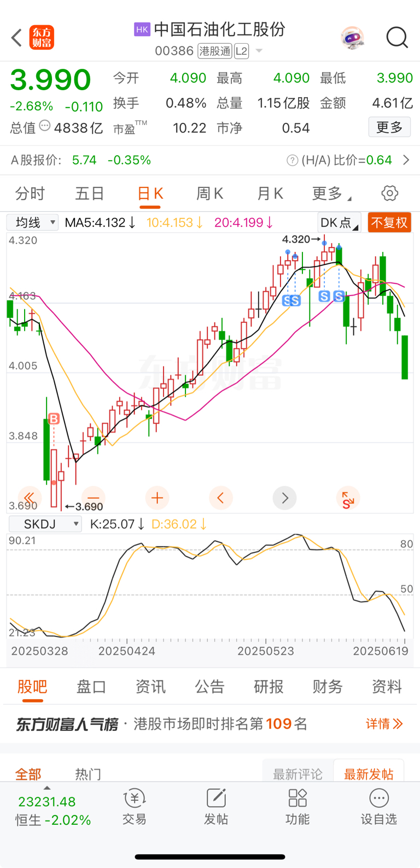Switch to 分时 chart tab
Viewport: 420px width, 868px height.
[30, 193]
